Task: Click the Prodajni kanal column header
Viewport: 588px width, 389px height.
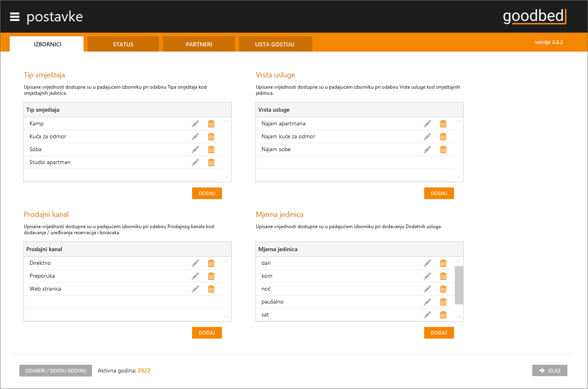Action: point(128,249)
